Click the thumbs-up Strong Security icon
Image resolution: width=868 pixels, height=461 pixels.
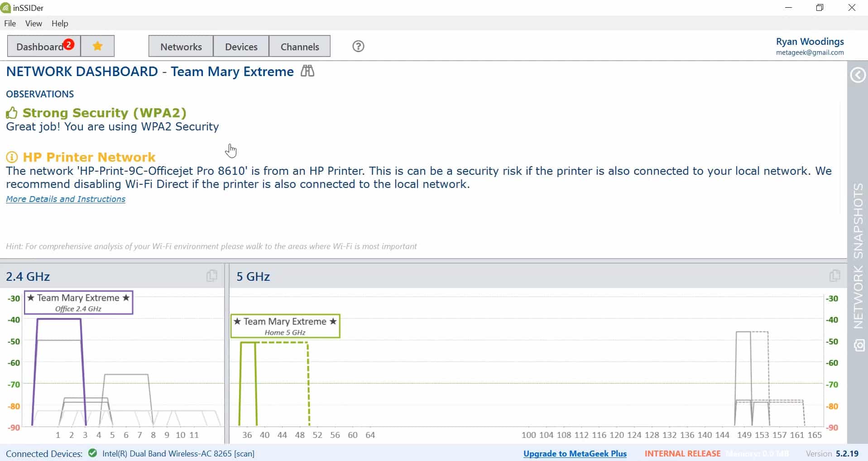click(x=12, y=113)
